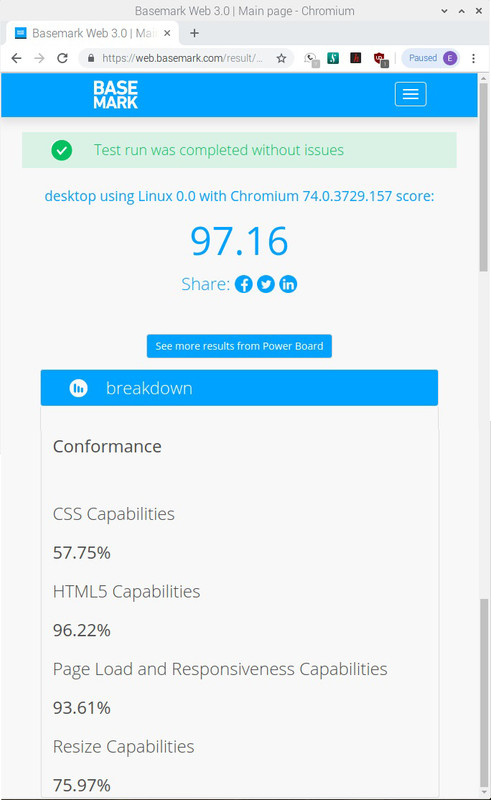This screenshot has width=491, height=800.
Task: Click the desktop using Linux score heading
Action: (x=239, y=196)
